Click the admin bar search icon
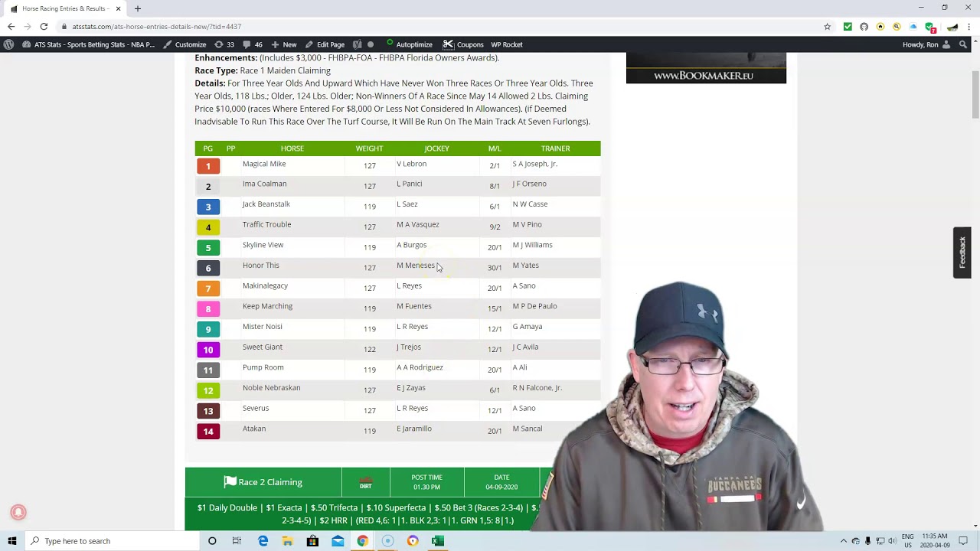Screen dimensions: 980x551 point(963,44)
